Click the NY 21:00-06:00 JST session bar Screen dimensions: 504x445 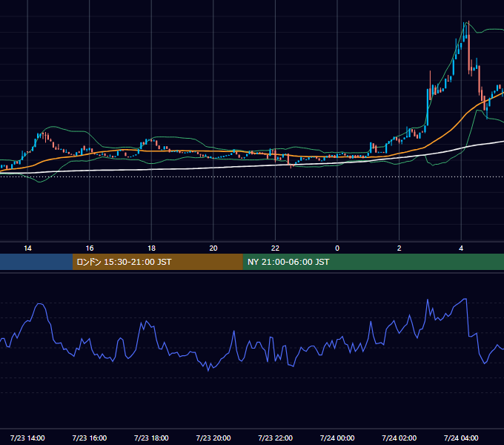click(x=373, y=262)
